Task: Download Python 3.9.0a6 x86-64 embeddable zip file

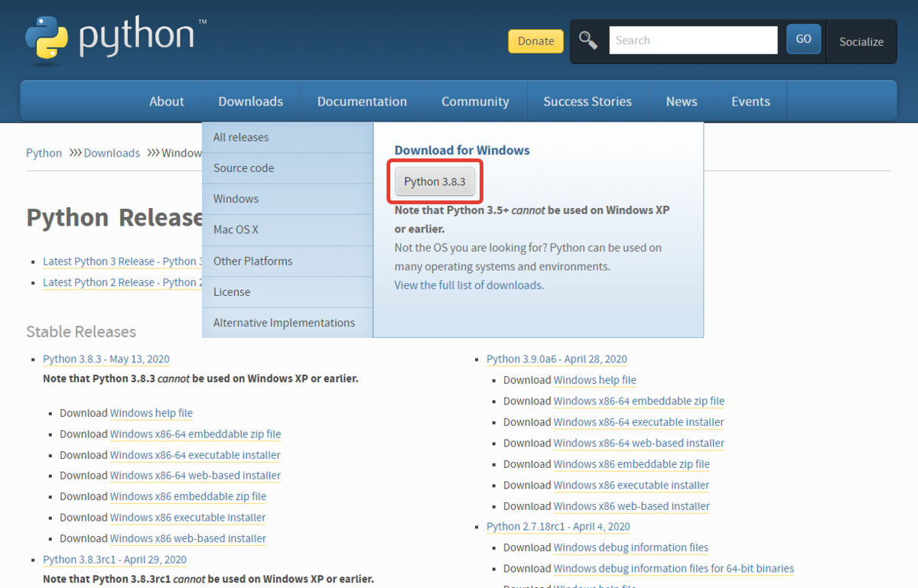Action: [639, 401]
